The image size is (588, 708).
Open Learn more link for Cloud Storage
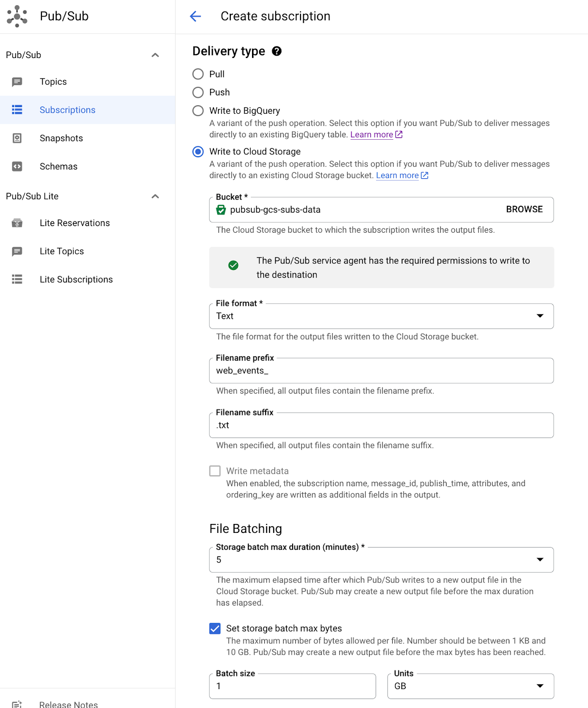pos(397,176)
